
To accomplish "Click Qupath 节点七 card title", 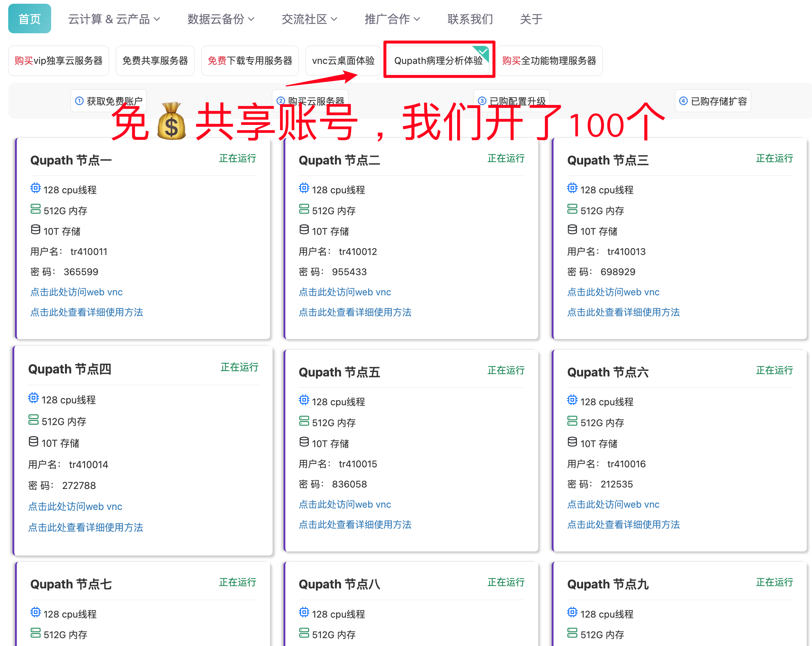I will (x=71, y=584).
